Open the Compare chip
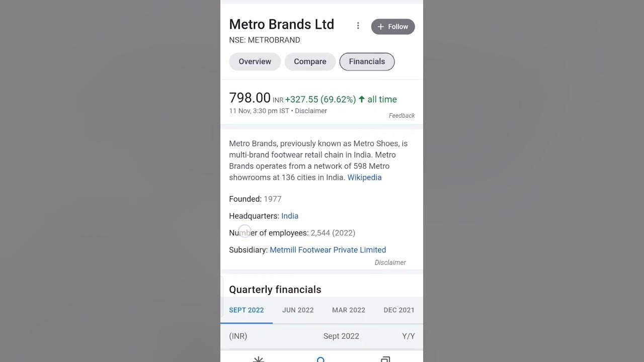This screenshot has width=644, height=362. [x=310, y=61]
